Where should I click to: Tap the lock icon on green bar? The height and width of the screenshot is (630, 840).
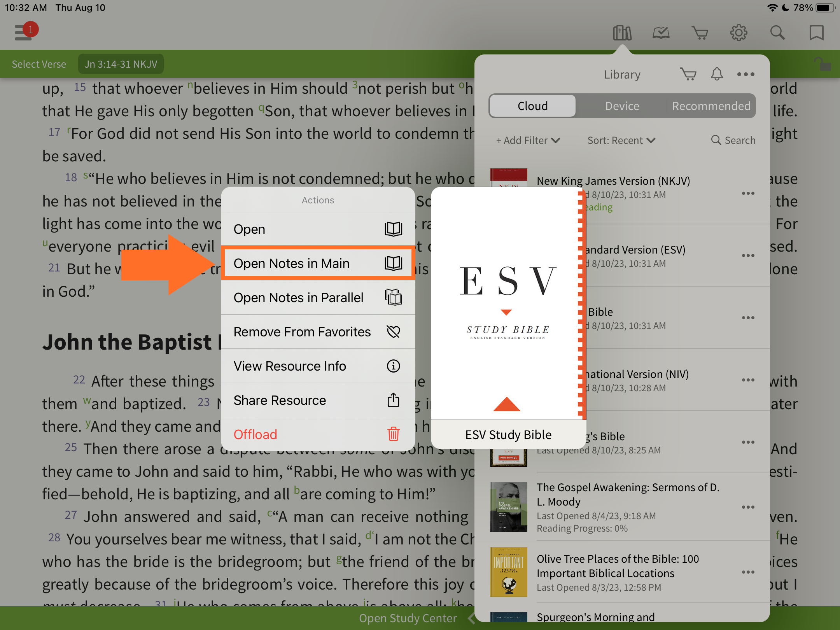(822, 64)
